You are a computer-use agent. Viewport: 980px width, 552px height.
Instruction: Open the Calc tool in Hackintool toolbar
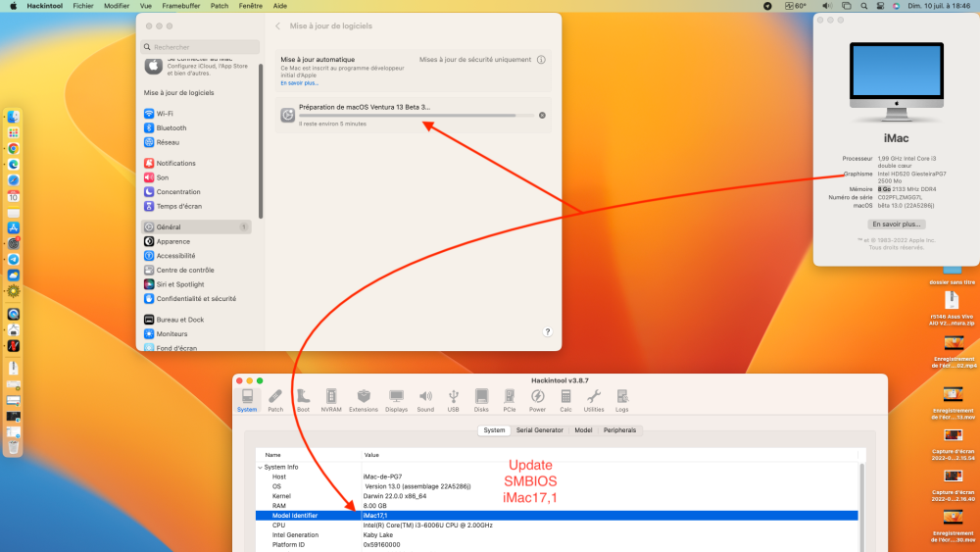pyautogui.click(x=565, y=400)
